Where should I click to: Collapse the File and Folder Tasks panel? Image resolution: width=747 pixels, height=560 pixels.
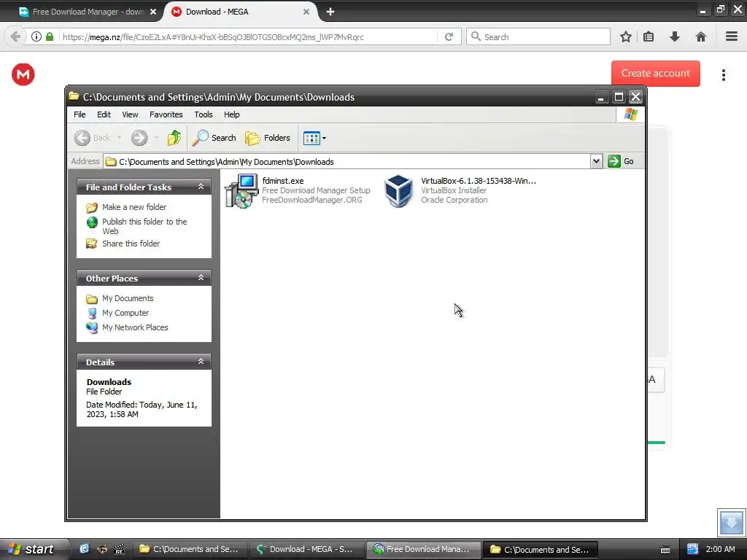click(201, 187)
